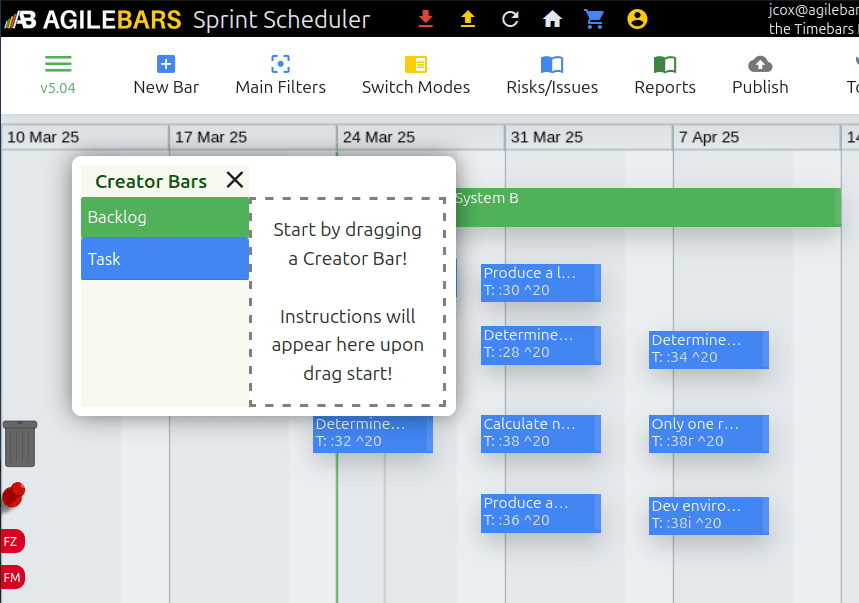Select 'Determine…' task T:32
The width and height of the screenshot is (859, 603).
click(373, 434)
